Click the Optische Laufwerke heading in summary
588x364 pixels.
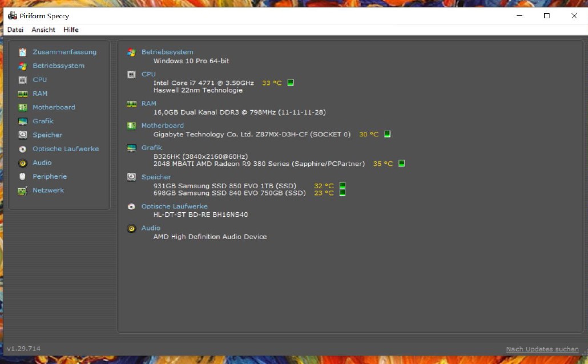(x=174, y=207)
